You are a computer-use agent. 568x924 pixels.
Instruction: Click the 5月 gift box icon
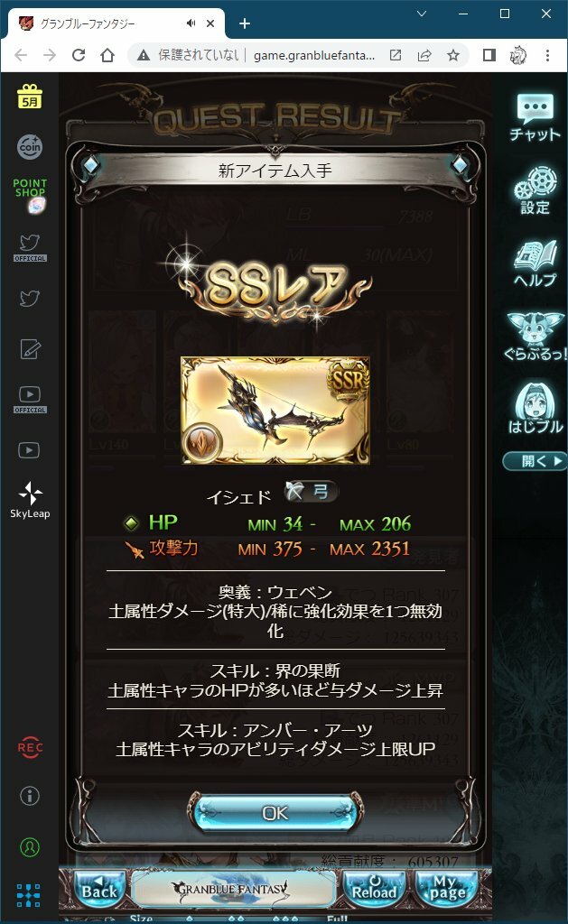[30, 96]
